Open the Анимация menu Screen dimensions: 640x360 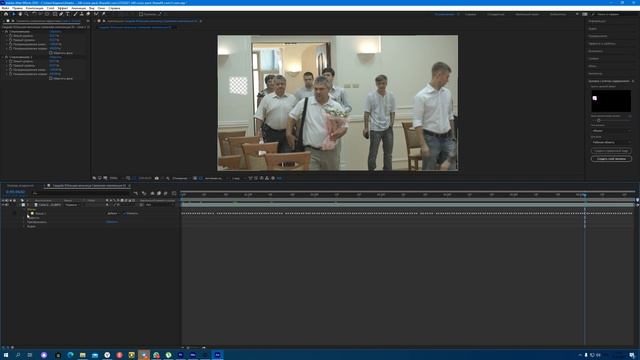[x=78, y=8]
